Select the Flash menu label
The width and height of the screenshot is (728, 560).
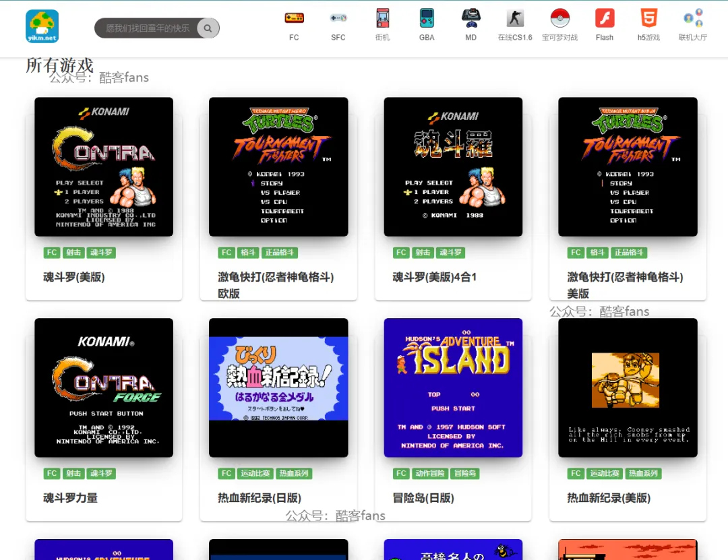tap(605, 38)
